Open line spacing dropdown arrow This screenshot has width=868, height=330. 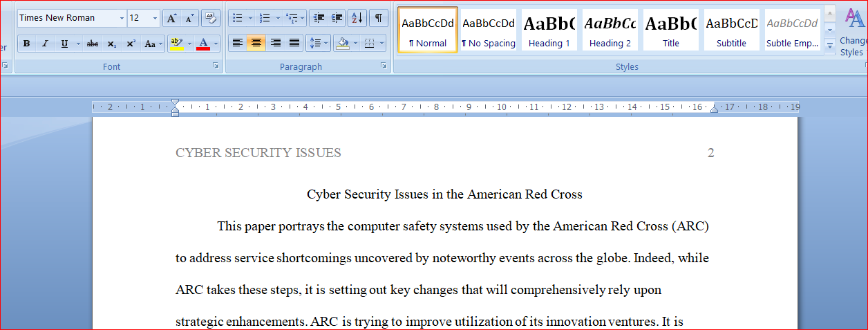pos(327,44)
